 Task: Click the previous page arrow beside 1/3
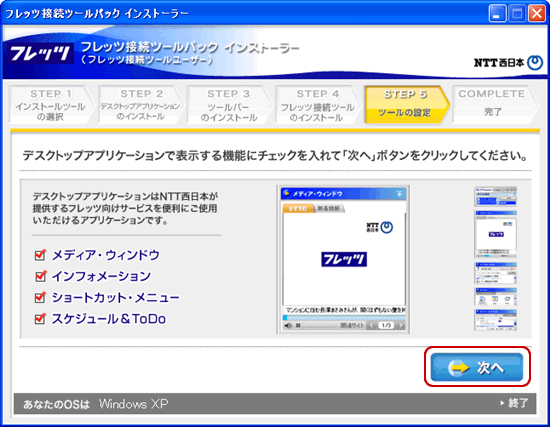(372, 326)
